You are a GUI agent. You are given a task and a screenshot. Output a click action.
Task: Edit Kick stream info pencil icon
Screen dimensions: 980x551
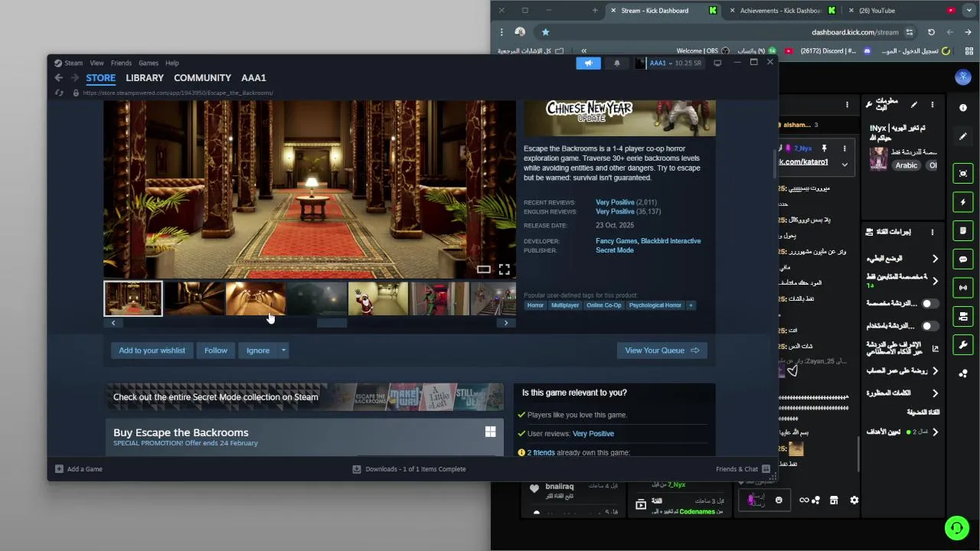click(x=913, y=104)
